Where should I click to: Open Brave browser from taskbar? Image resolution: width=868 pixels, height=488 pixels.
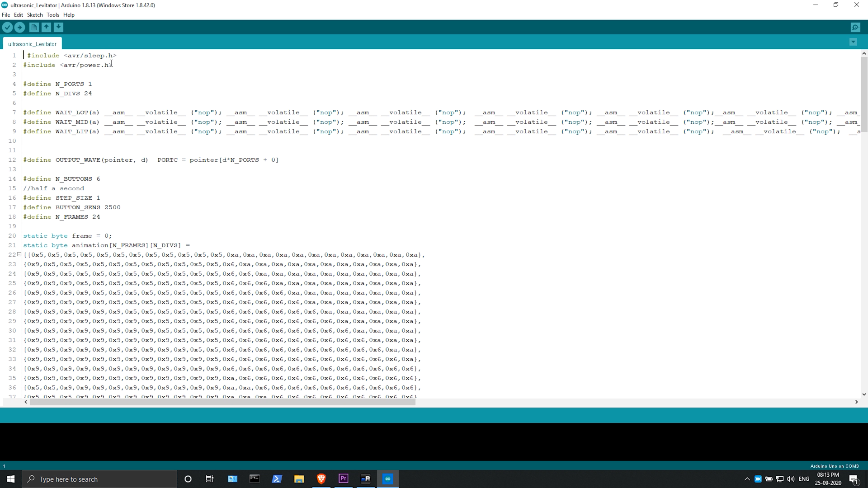(x=321, y=479)
